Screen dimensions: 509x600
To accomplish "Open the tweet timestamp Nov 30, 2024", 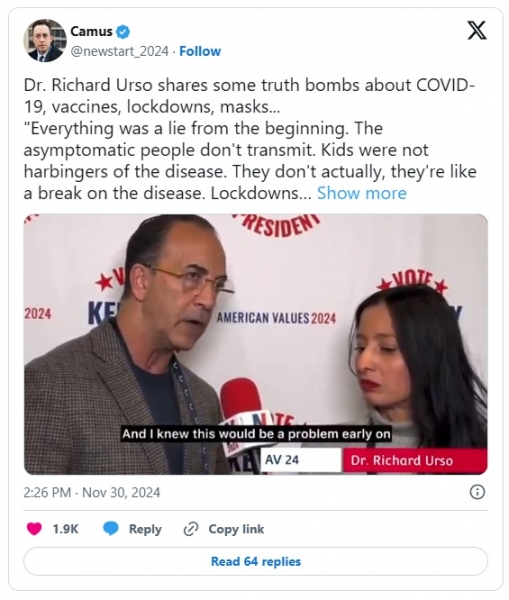I will click(91, 492).
